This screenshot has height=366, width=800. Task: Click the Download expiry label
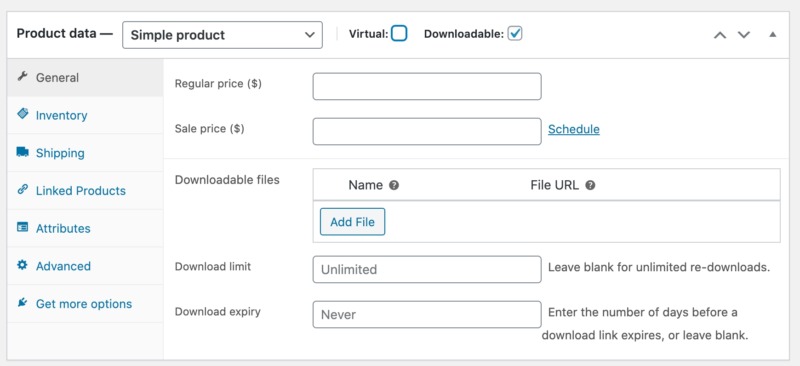[x=218, y=311]
